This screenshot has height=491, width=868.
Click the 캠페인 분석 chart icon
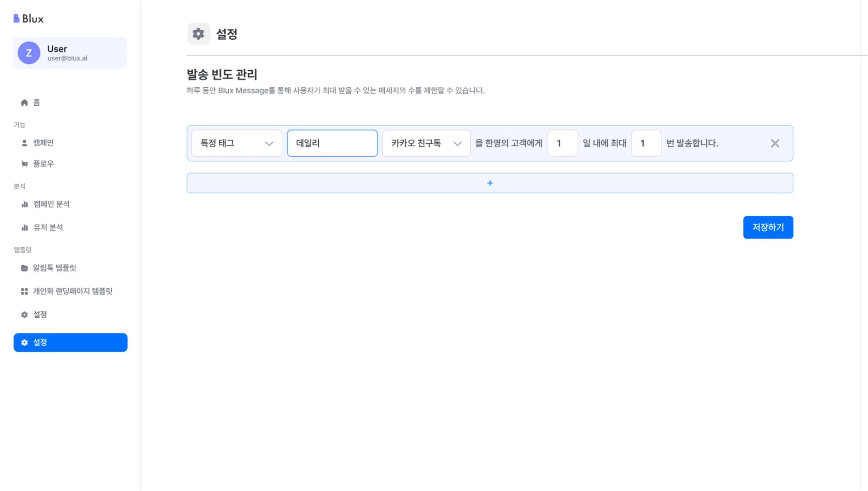[24, 204]
